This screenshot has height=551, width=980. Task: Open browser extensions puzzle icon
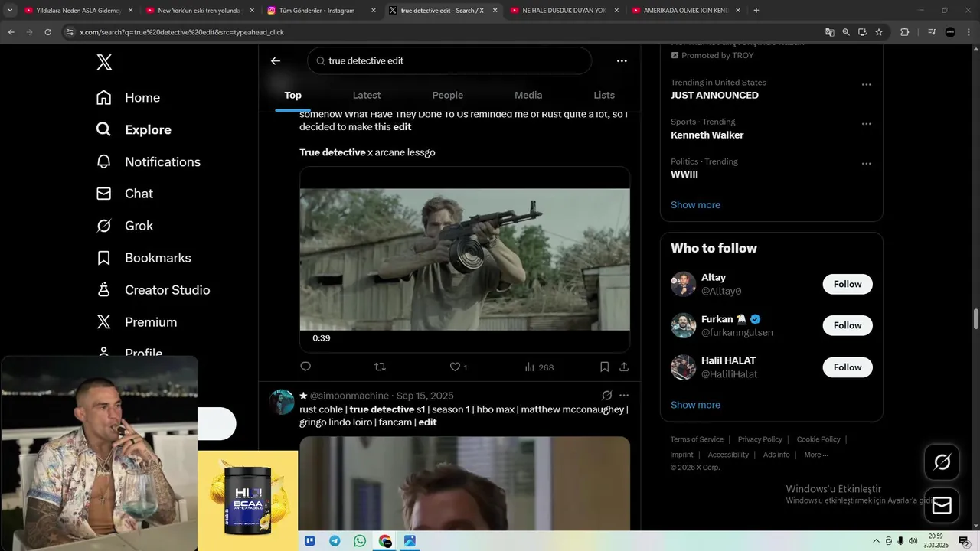(x=905, y=32)
